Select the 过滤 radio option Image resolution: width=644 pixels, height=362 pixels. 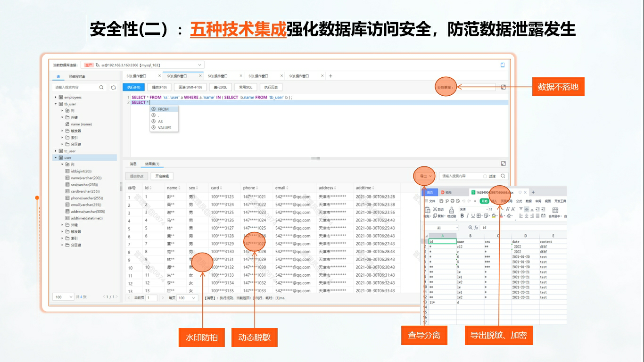coord(485,176)
